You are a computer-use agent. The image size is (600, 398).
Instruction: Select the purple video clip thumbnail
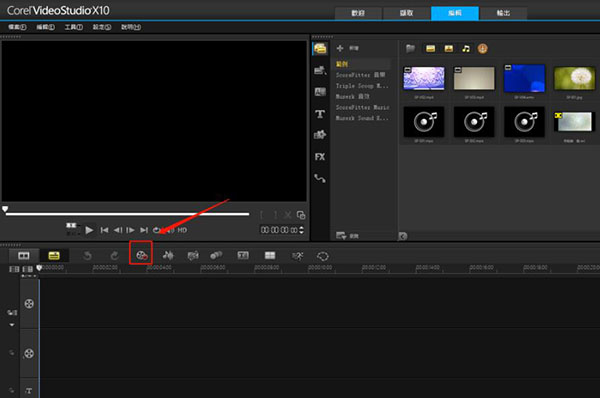pyautogui.click(x=424, y=79)
